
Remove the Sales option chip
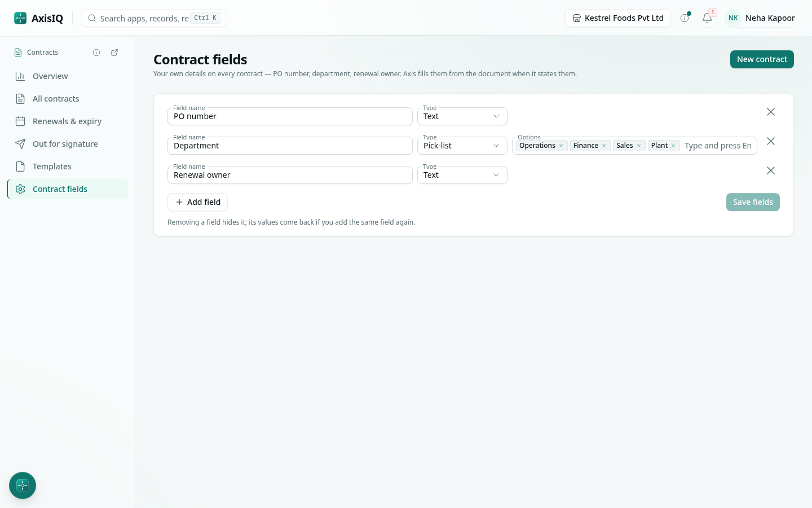(x=639, y=146)
